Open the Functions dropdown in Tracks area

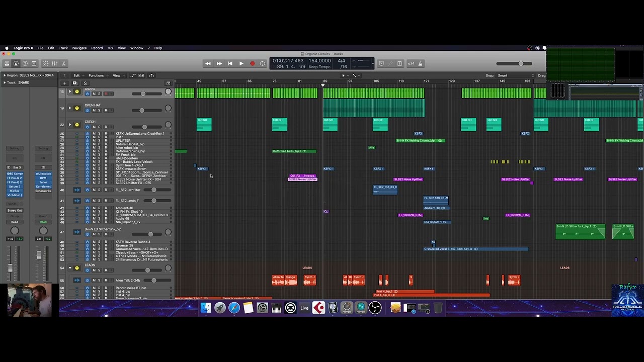[98, 75]
